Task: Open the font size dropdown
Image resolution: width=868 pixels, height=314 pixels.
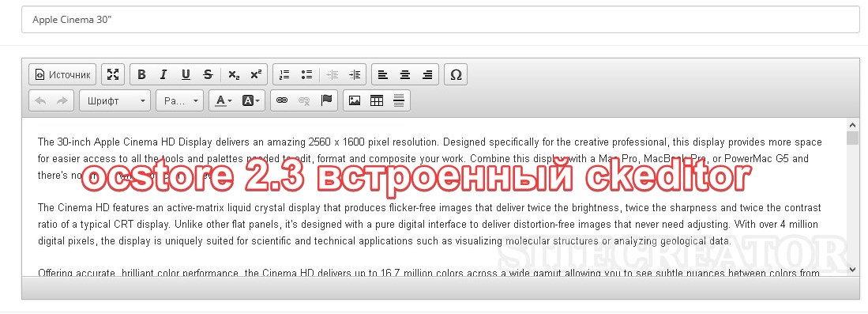Action: coord(180,101)
